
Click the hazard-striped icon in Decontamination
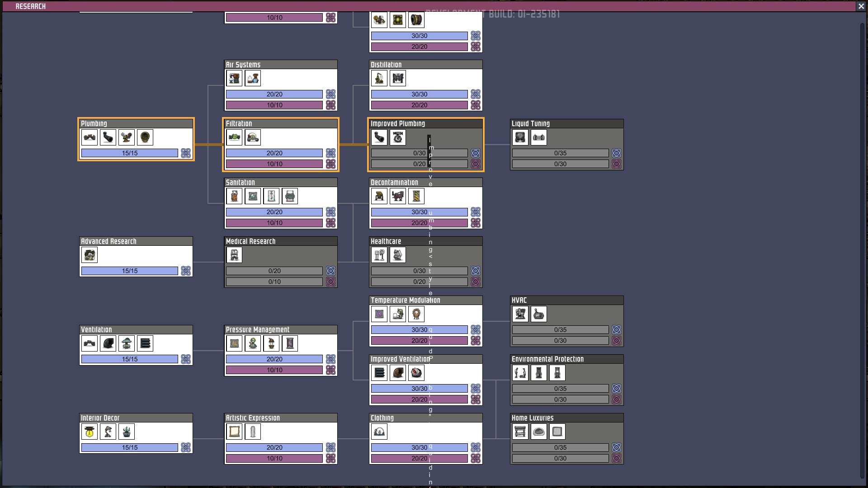[416, 196]
